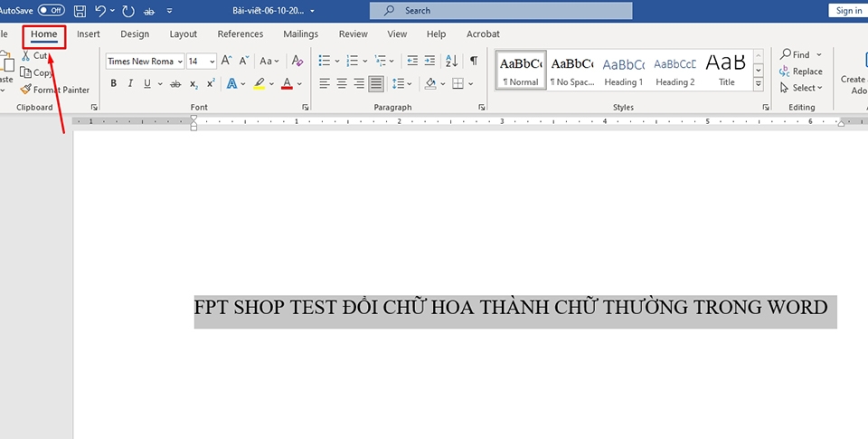The height and width of the screenshot is (439, 868).
Task: Sort text A to Z
Action: click(452, 61)
